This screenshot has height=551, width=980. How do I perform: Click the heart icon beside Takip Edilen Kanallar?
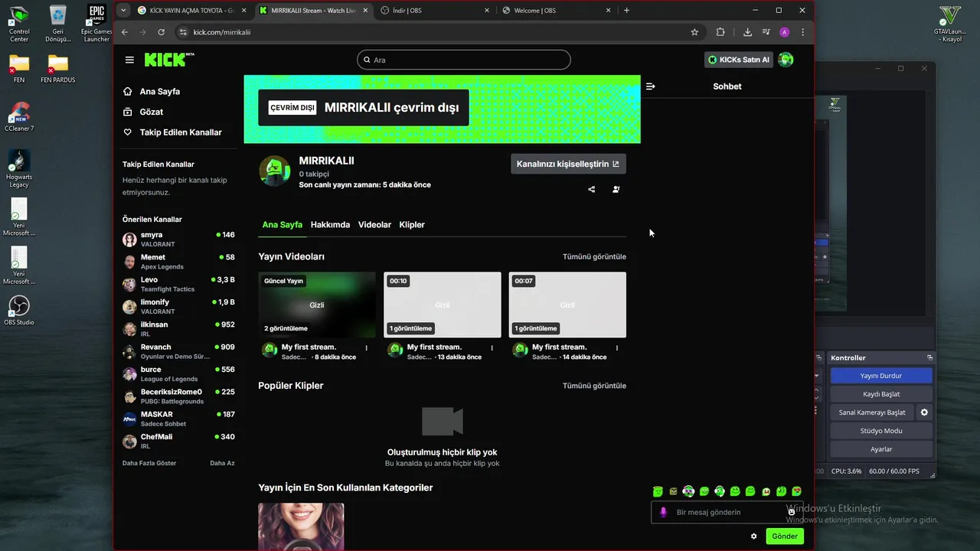coord(128,132)
